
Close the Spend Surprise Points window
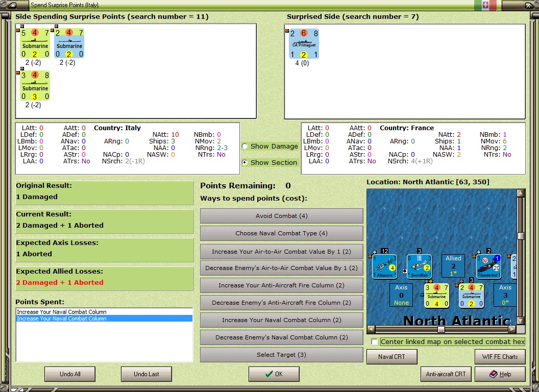tap(528, 5)
